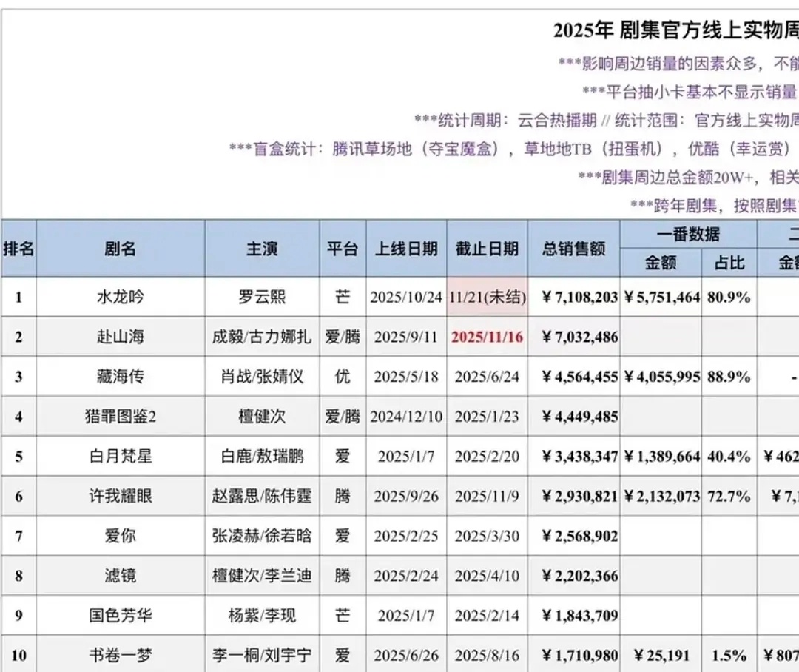Click the ¥2,202,366 total sales cell

point(574,575)
